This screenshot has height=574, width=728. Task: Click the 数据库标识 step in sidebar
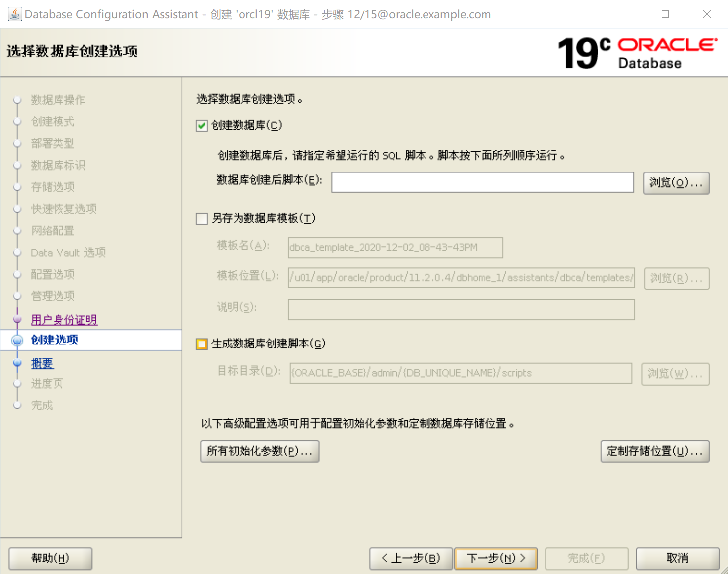click(x=58, y=165)
